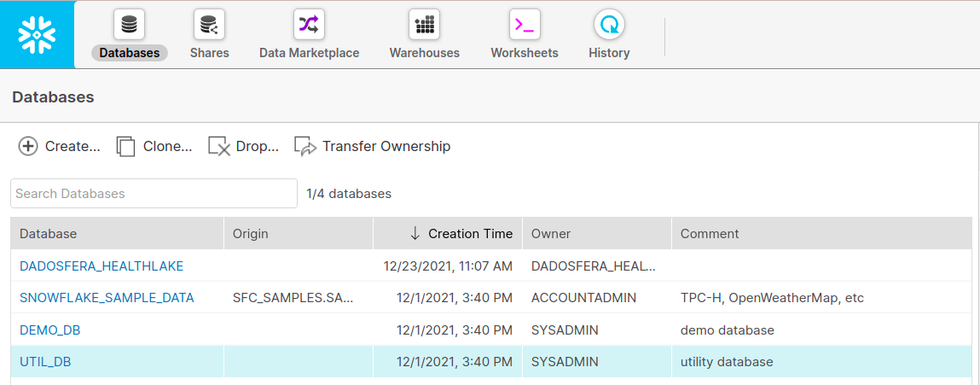
Task: Click the Create... button text
Action: [x=72, y=147]
